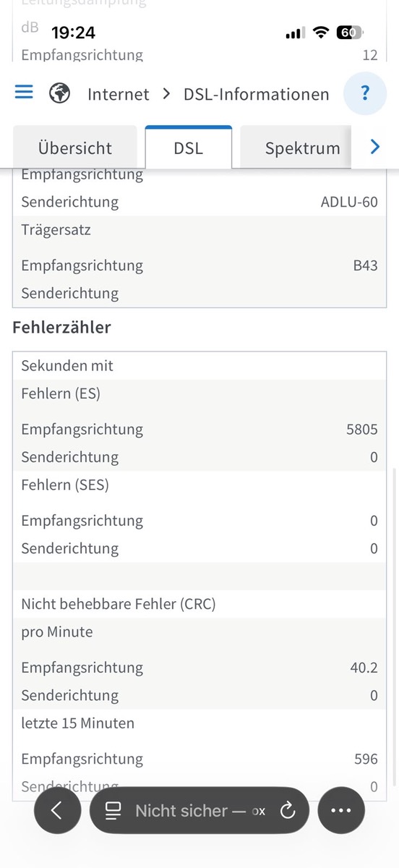Tap the battery indicator showing 60
Screen dimensions: 399x868
point(350,33)
